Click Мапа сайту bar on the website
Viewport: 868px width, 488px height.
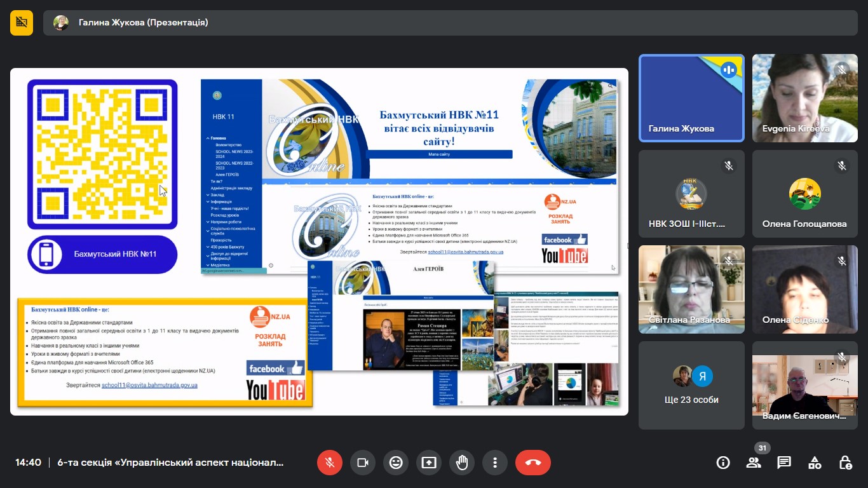[439, 154]
